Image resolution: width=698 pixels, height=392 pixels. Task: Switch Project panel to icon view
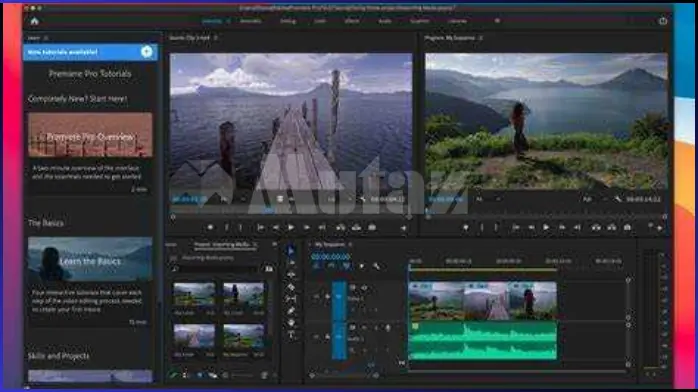point(199,376)
